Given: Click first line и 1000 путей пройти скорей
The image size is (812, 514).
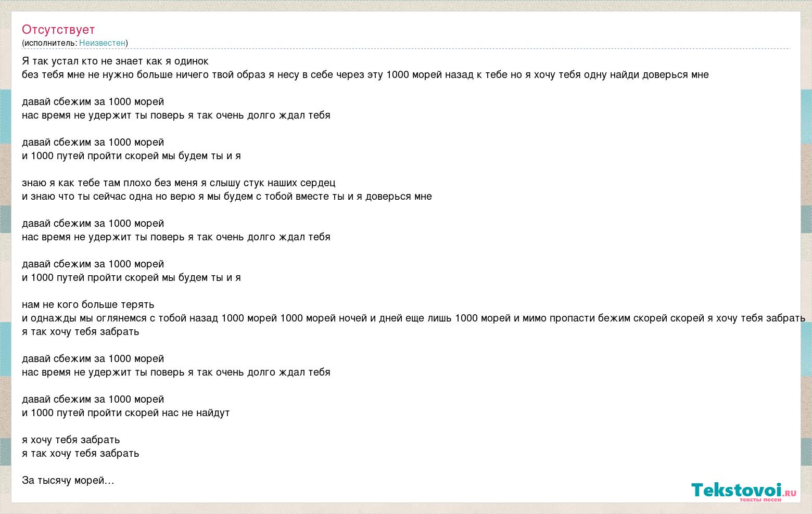Looking at the screenshot, I should [131, 156].
